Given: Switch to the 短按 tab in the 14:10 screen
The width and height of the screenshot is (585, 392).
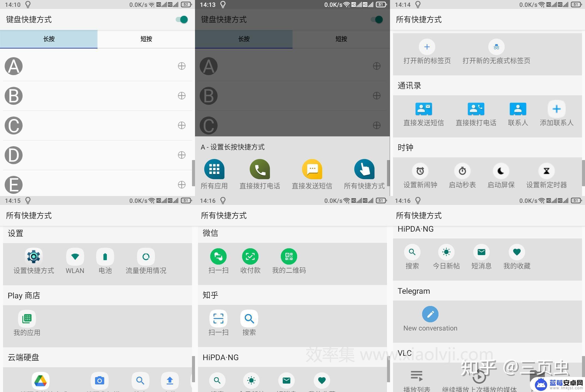Looking at the screenshot, I should tap(146, 39).
